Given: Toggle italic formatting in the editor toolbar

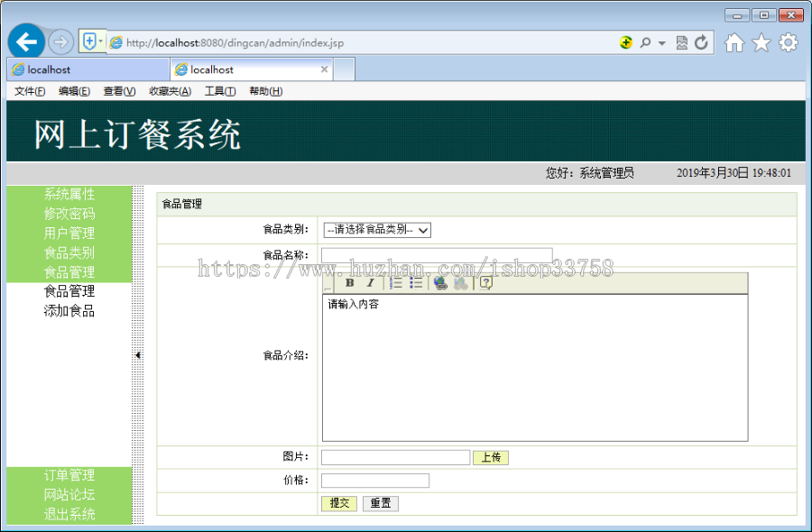Looking at the screenshot, I should [370, 283].
